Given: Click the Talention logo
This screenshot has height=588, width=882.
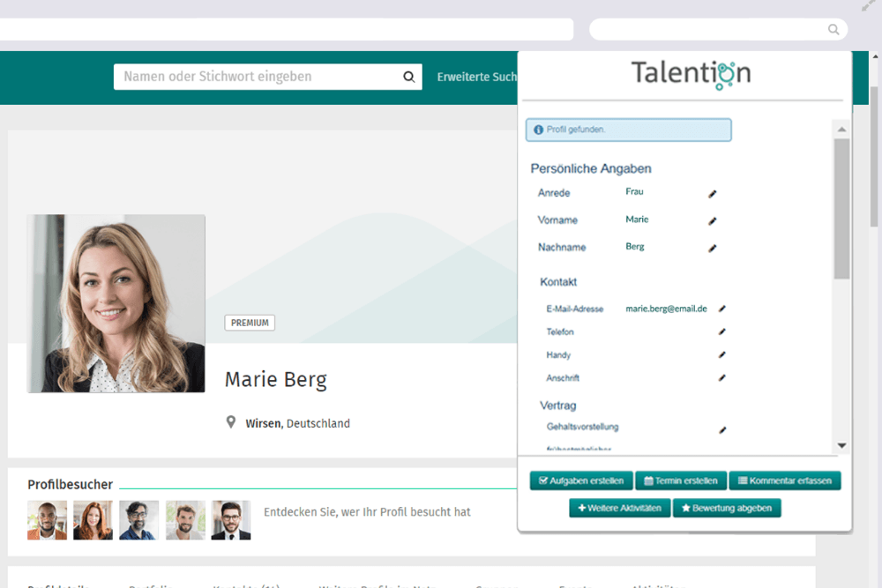Looking at the screenshot, I should [691, 74].
